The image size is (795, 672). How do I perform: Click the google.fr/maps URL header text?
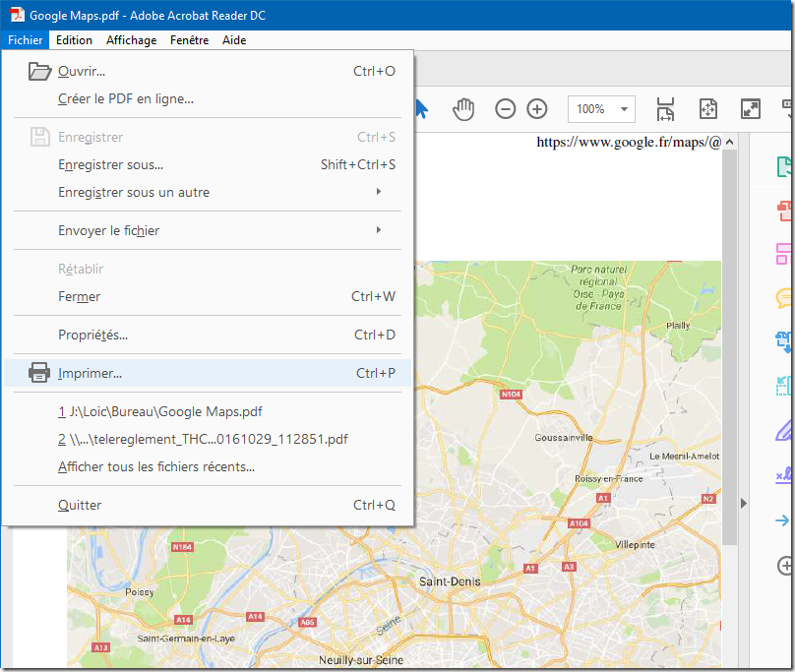coord(629,142)
